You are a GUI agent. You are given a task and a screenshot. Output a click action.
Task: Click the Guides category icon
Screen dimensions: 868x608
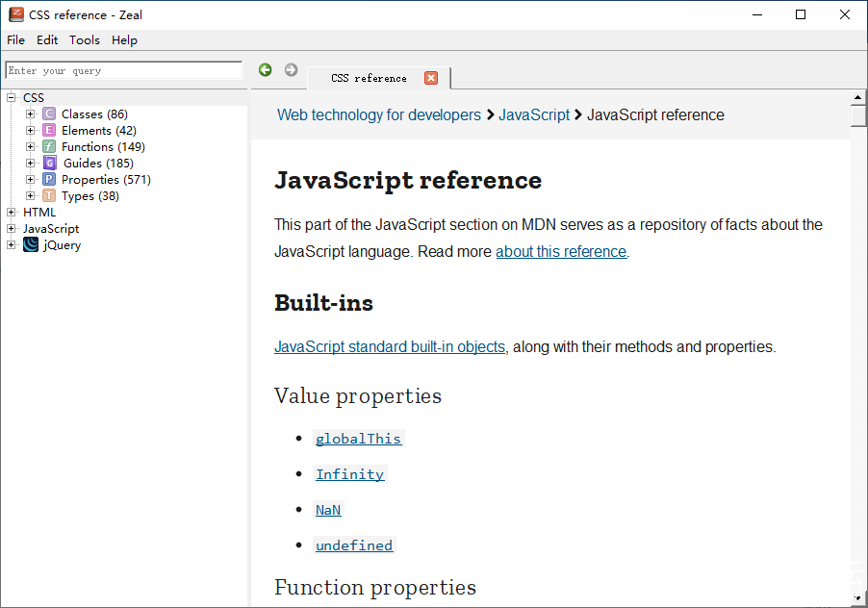(x=49, y=164)
